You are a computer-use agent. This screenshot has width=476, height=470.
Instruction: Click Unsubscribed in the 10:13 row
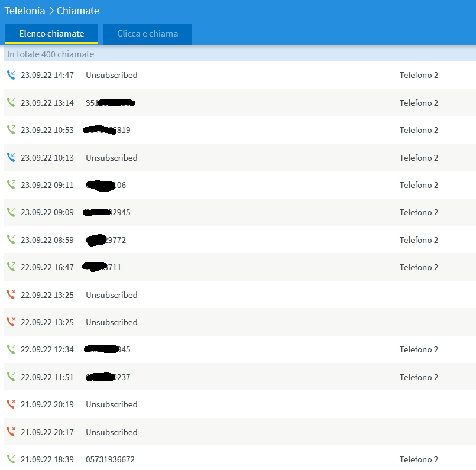(112, 158)
